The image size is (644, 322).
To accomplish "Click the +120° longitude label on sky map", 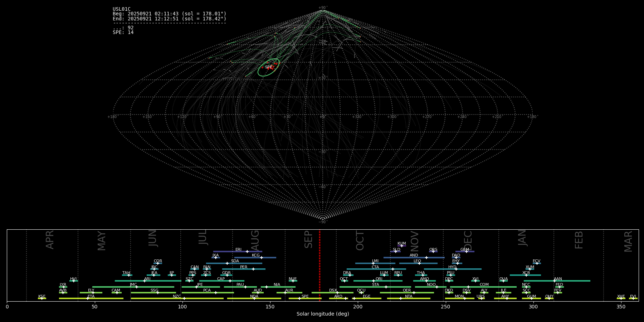I will coord(182,117).
